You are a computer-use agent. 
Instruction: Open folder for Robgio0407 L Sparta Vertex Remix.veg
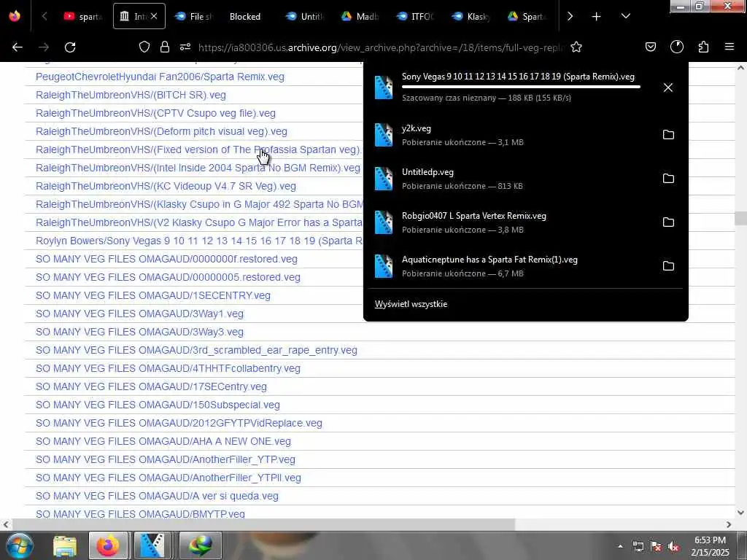(x=668, y=222)
